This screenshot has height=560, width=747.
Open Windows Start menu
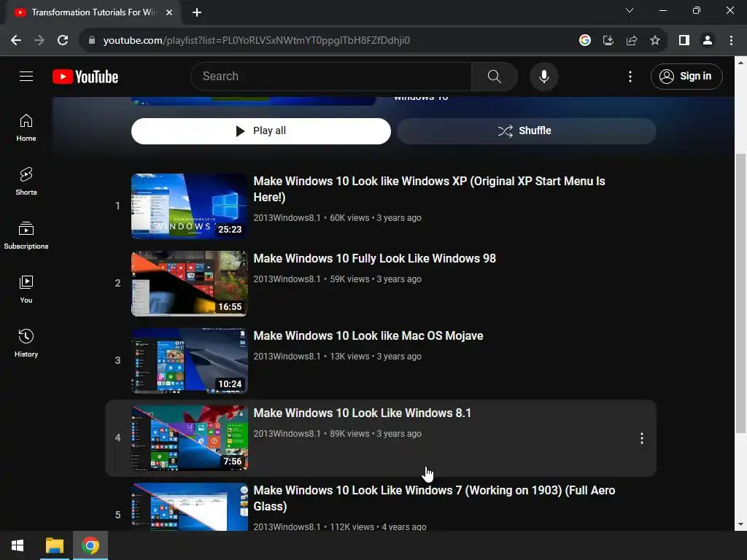pyautogui.click(x=18, y=545)
